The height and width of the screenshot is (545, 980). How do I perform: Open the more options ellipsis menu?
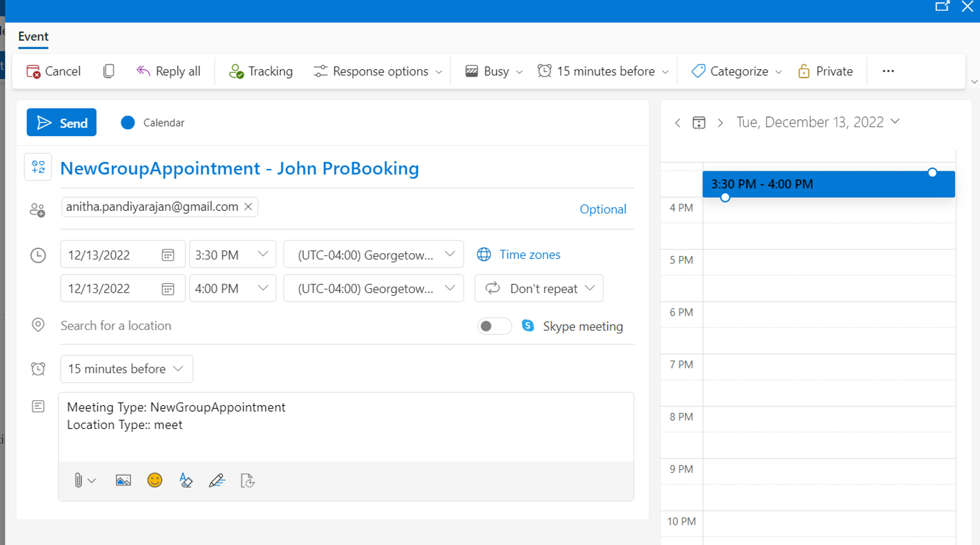(x=888, y=71)
